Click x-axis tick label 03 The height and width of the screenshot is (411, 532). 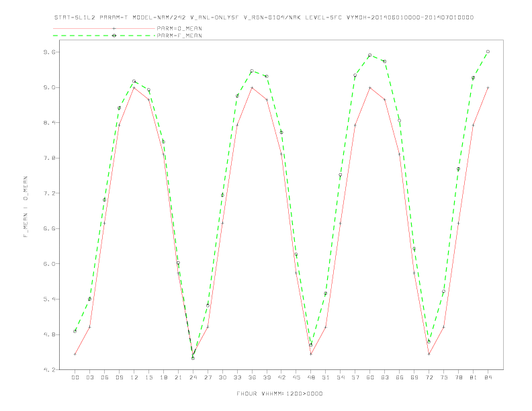89,377
